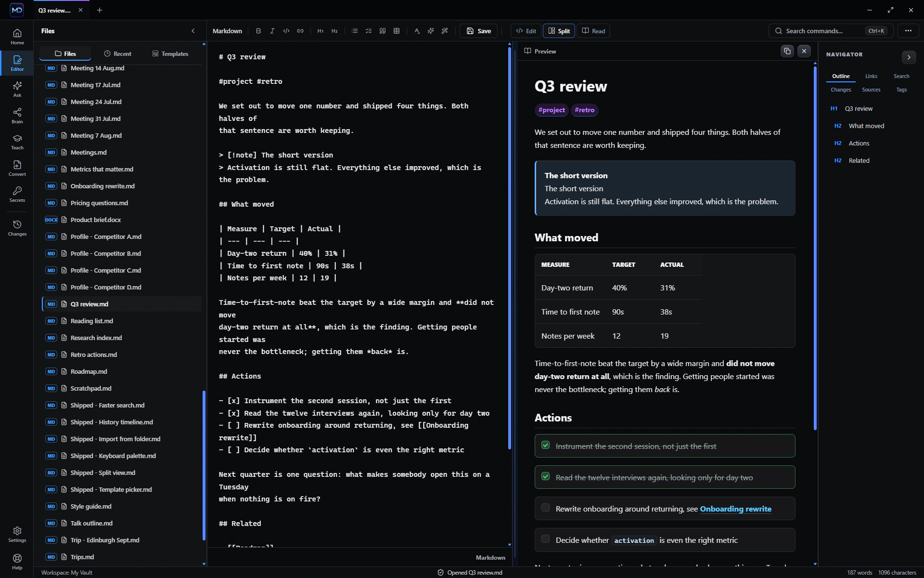Insert a task checklist from the toolbar
924x578 pixels.
[x=369, y=31]
